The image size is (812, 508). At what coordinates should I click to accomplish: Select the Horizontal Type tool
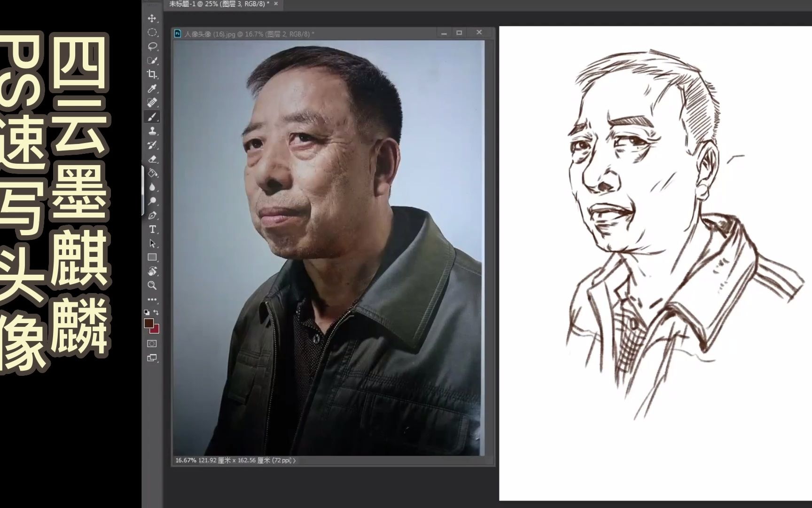tap(152, 230)
